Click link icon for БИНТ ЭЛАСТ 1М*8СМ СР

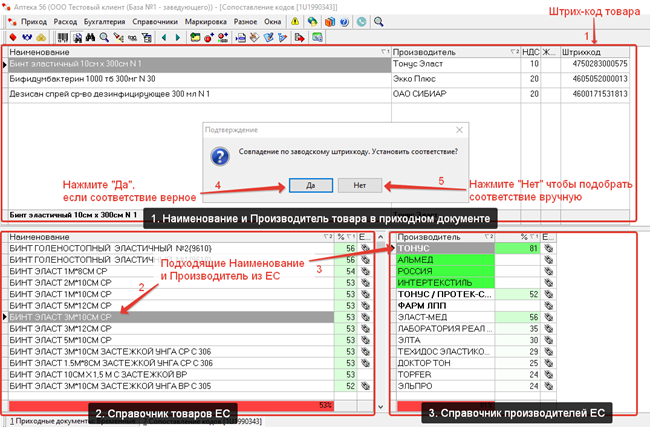coord(365,271)
